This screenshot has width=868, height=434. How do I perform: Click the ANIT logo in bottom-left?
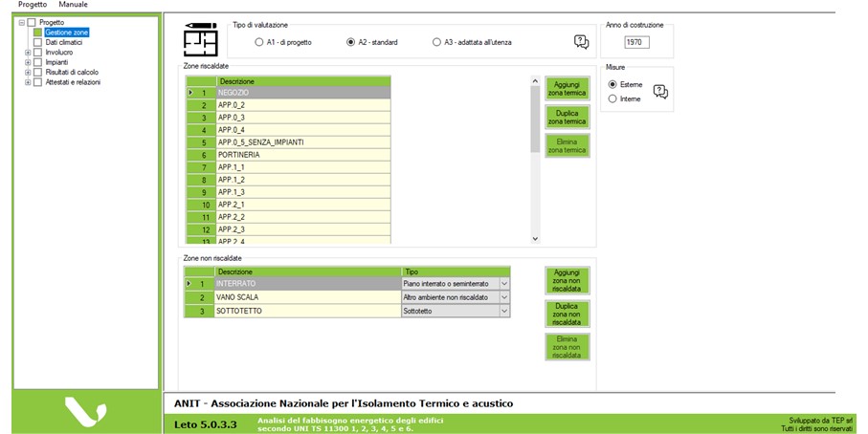pos(84,412)
